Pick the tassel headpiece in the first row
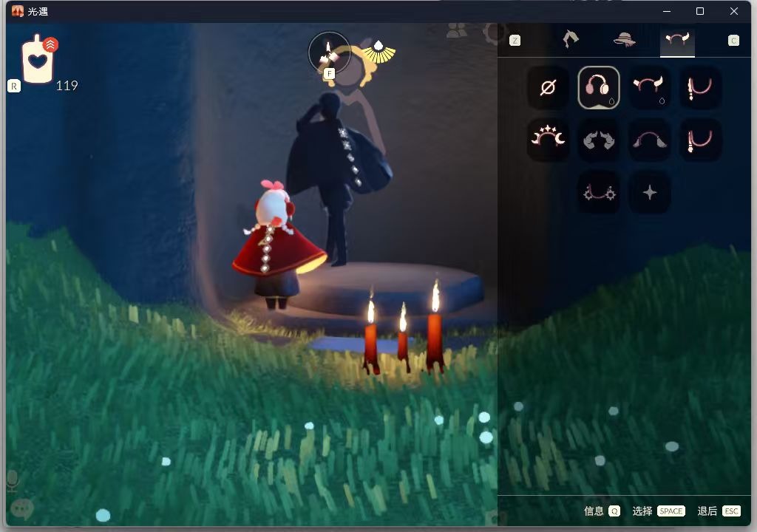The width and height of the screenshot is (757, 532). (x=700, y=88)
